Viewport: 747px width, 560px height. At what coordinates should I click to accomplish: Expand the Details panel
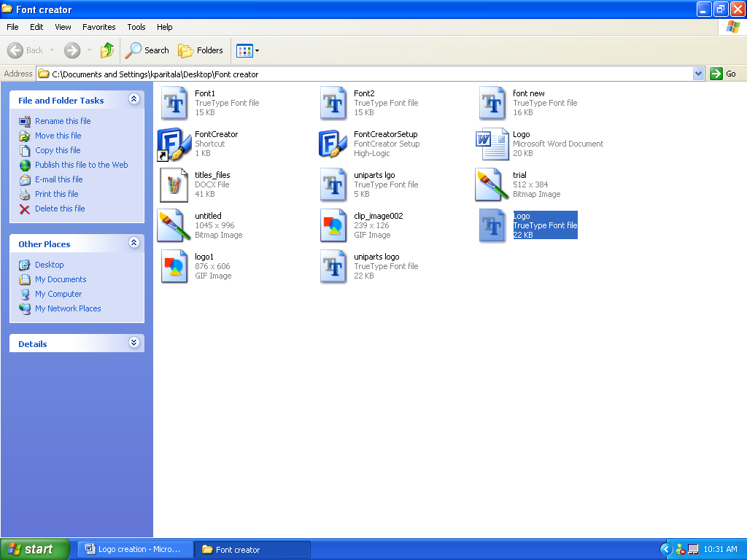tap(133, 343)
